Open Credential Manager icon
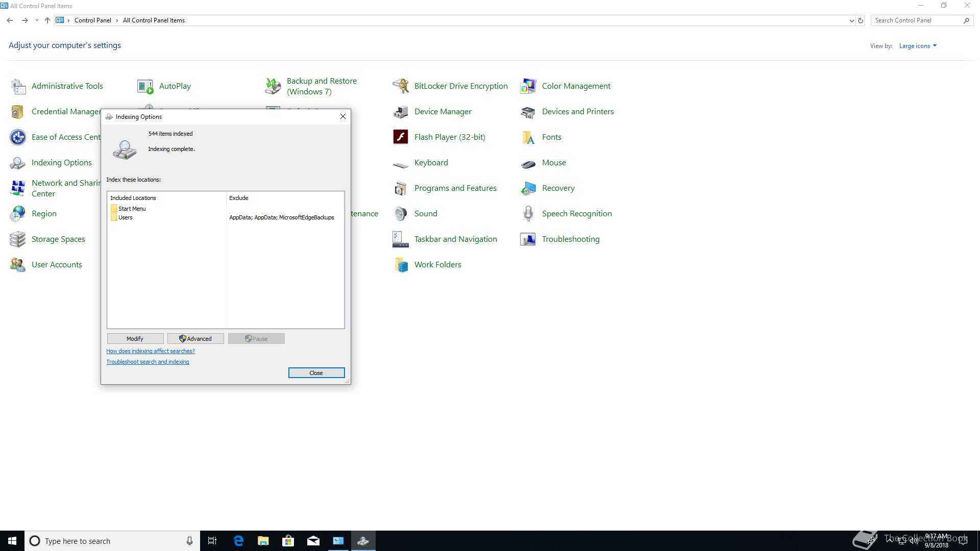 point(18,112)
